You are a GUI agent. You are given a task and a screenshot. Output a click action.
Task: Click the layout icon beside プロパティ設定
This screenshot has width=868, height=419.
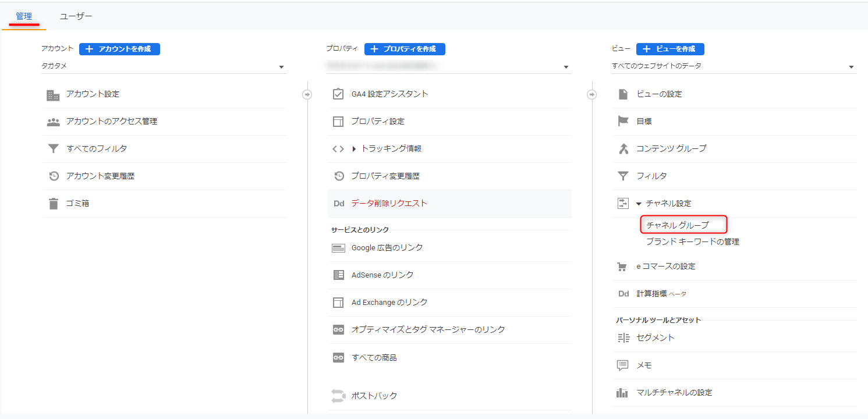(338, 122)
